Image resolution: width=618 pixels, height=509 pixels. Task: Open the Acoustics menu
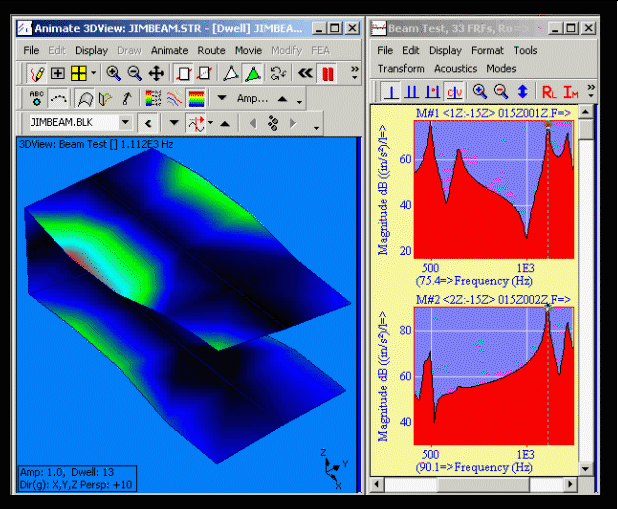[455, 68]
